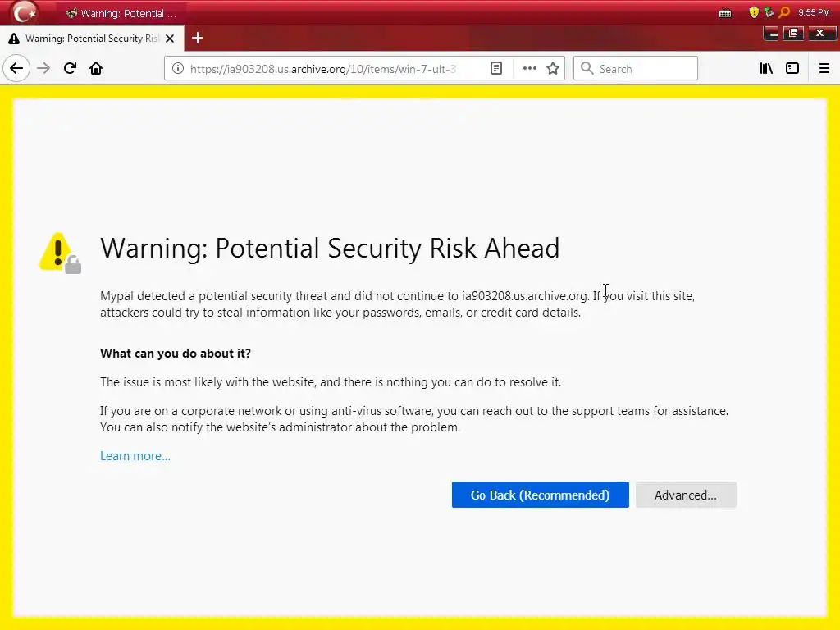Viewport: 840px width, 630px height.
Task: Click the warning triangle with lock icon
Action: [60, 253]
